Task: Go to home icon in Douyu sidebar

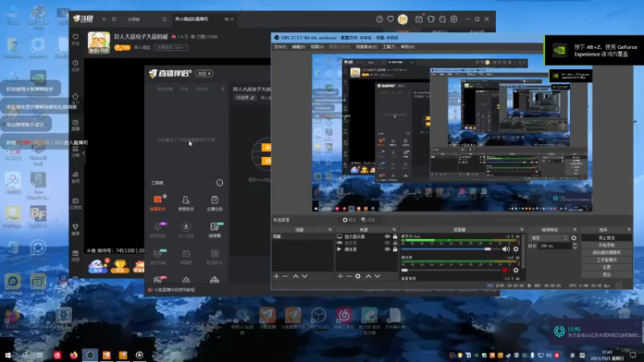Action: (76, 98)
